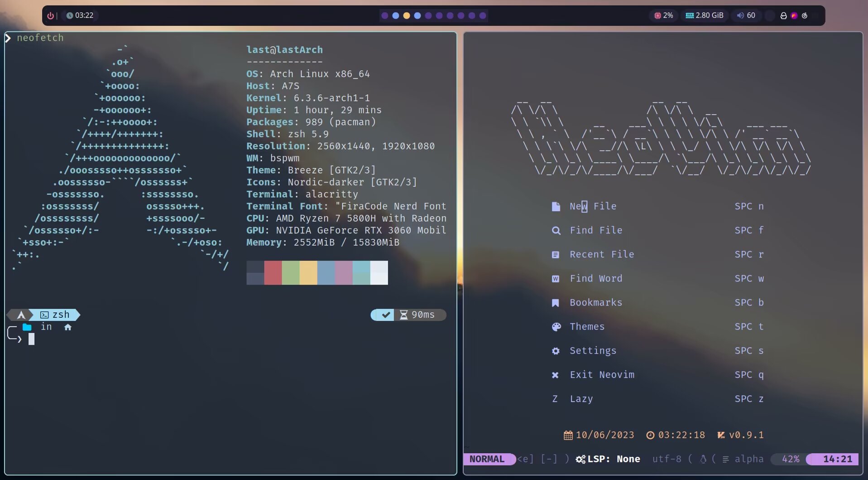Click the Find Word icon
This screenshot has height=480, width=868.
(556, 279)
